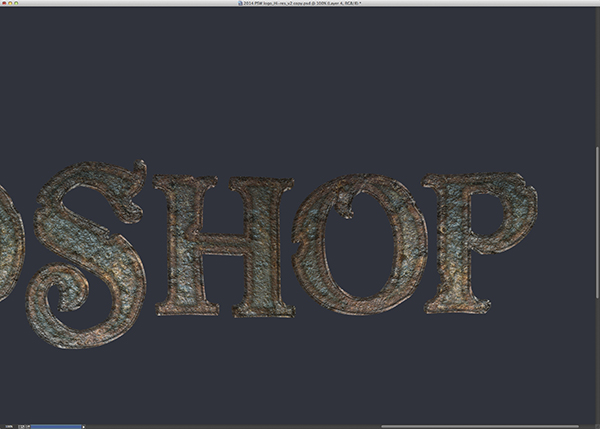Close the document window with red button

point(4,3)
